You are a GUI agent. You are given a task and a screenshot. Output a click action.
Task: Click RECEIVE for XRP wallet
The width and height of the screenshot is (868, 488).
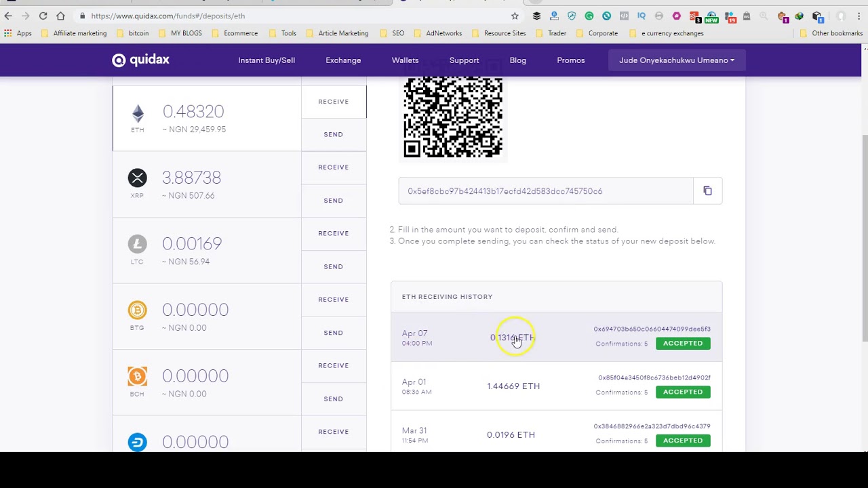point(334,167)
